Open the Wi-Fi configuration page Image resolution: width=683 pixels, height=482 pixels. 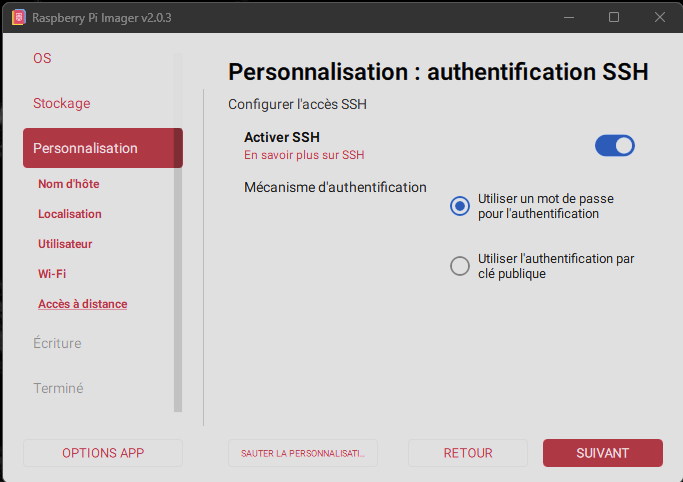click(x=52, y=274)
